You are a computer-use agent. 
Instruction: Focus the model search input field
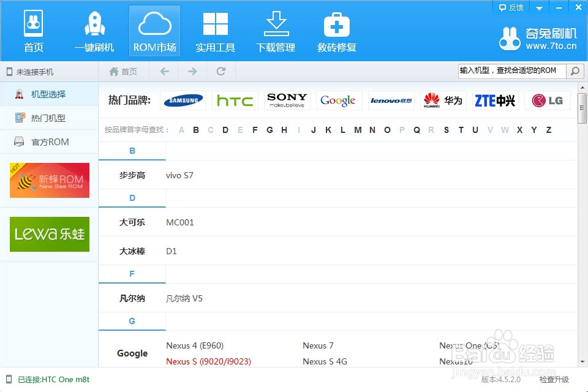(x=512, y=70)
